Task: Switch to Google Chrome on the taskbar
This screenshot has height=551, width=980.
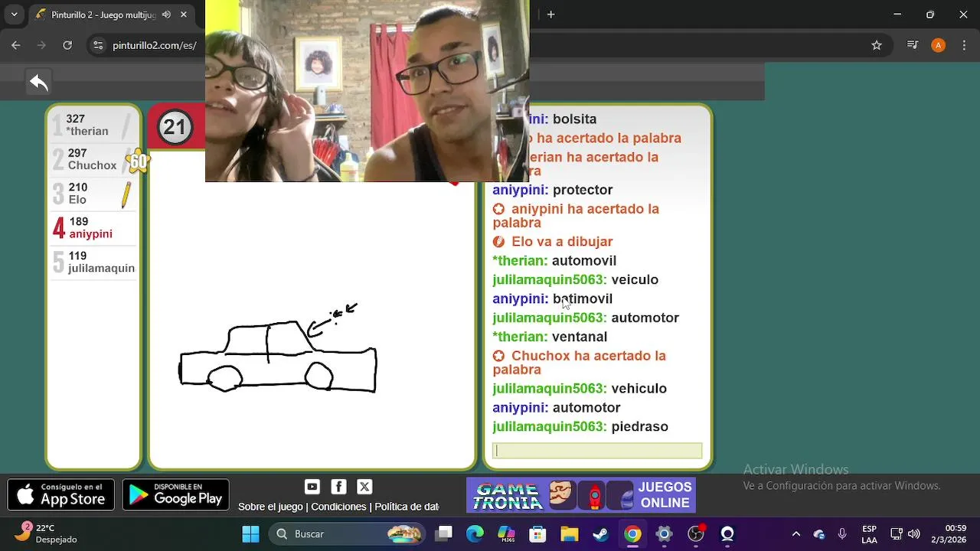Action: (632, 534)
